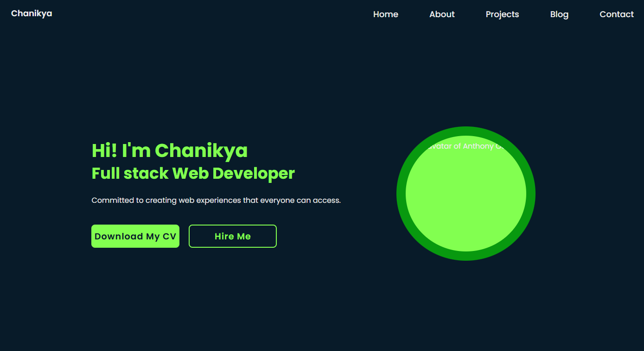Screen dimensions: 644x351
Task: Click "Chanikya" in the large green heading
Action: point(201,150)
